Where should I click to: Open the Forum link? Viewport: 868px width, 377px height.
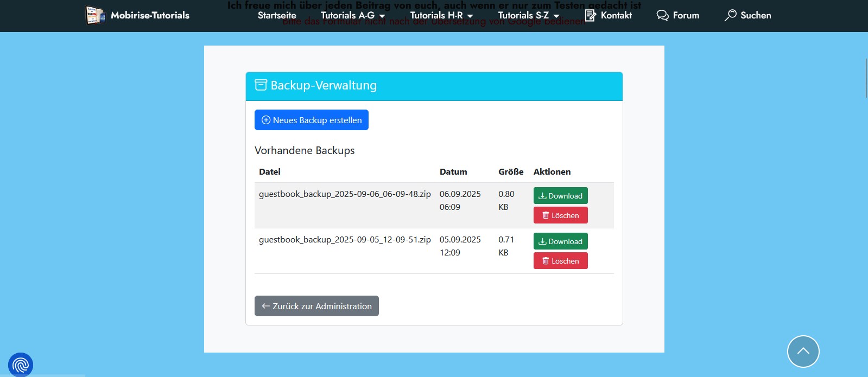(678, 15)
